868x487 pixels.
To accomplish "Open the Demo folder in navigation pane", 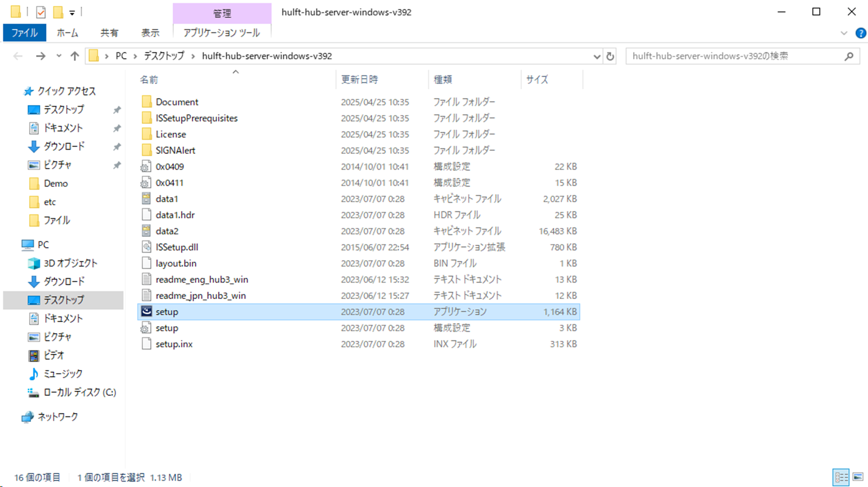I will [56, 184].
